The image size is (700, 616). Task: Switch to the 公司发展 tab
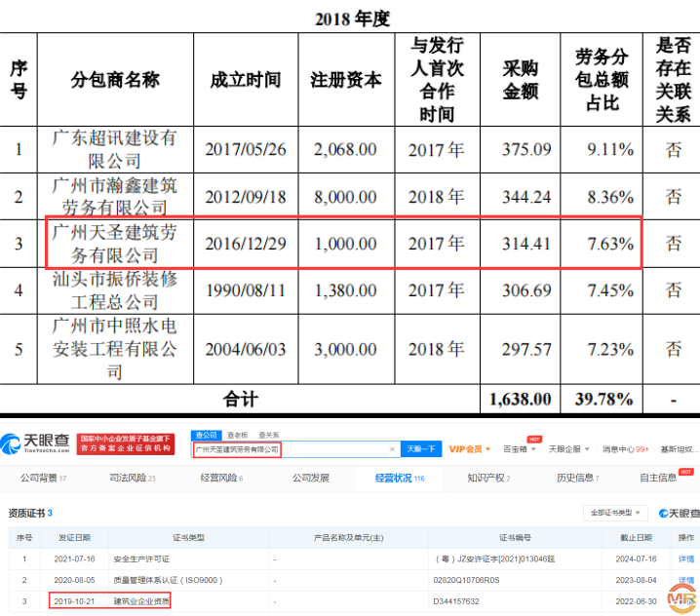click(x=311, y=478)
